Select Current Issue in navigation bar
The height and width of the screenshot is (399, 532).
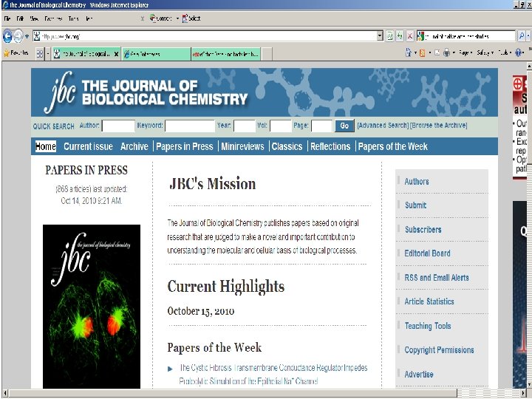tap(88, 146)
